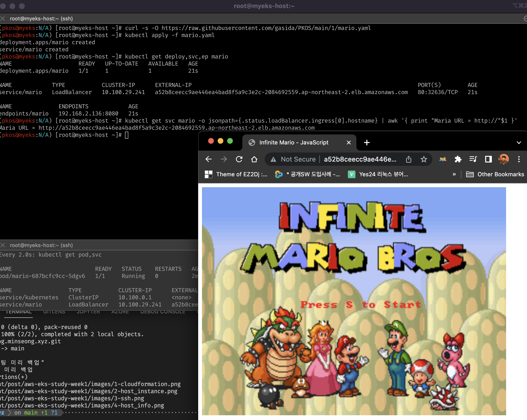This screenshot has width=527, height=420.
Task: Close the lower root@myeks-host ssh pane
Action: click(x=3, y=245)
